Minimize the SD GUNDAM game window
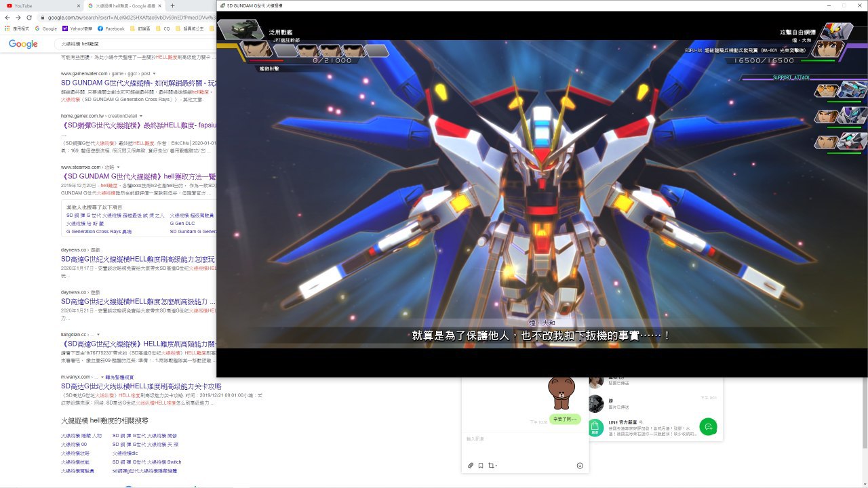Viewport: 868px width, 488px height. pyautogui.click(x=829, y=5)
